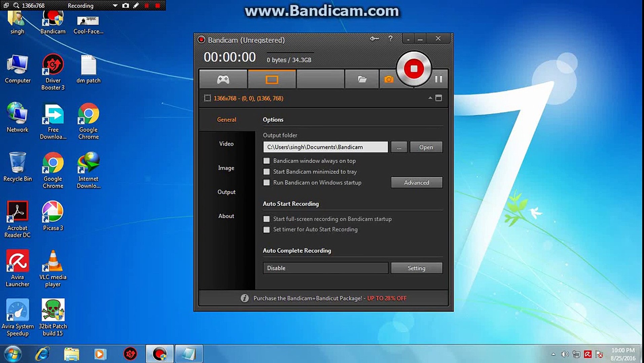Open the Windows Start menu
The image size is (644, 363).
[12, 354]
